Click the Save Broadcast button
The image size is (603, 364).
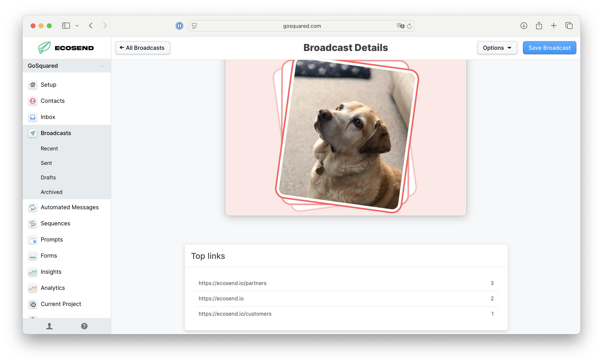tap(549, 48)
